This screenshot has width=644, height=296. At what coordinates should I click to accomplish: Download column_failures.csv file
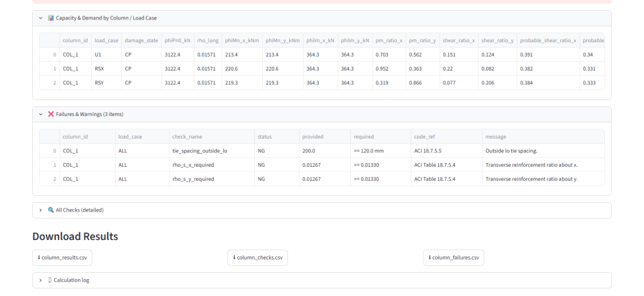click(x=453, y=258)
